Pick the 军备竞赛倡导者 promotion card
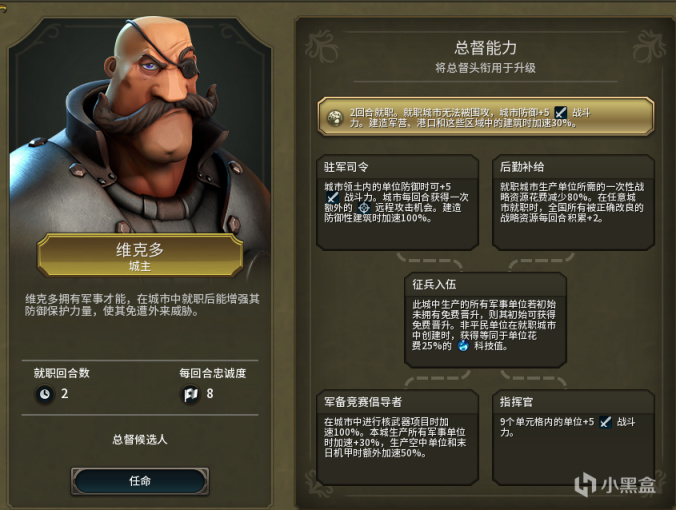Viewport: 676px width, 510px height. tap(397, 437)
